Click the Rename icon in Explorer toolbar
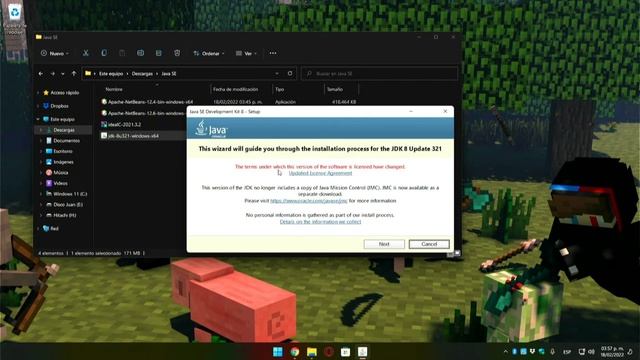 [140, 53]
